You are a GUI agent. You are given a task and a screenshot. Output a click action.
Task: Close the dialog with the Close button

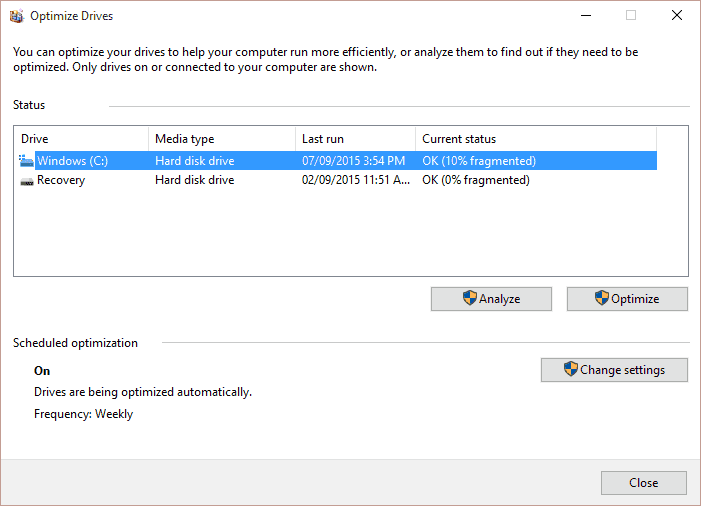coord(644,483)
